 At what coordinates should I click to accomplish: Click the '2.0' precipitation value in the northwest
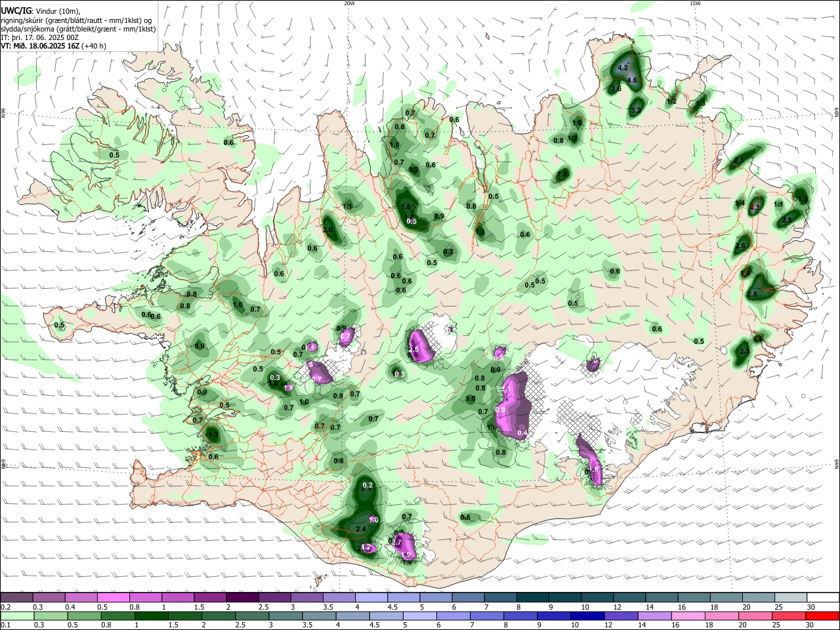pos(328,230)
